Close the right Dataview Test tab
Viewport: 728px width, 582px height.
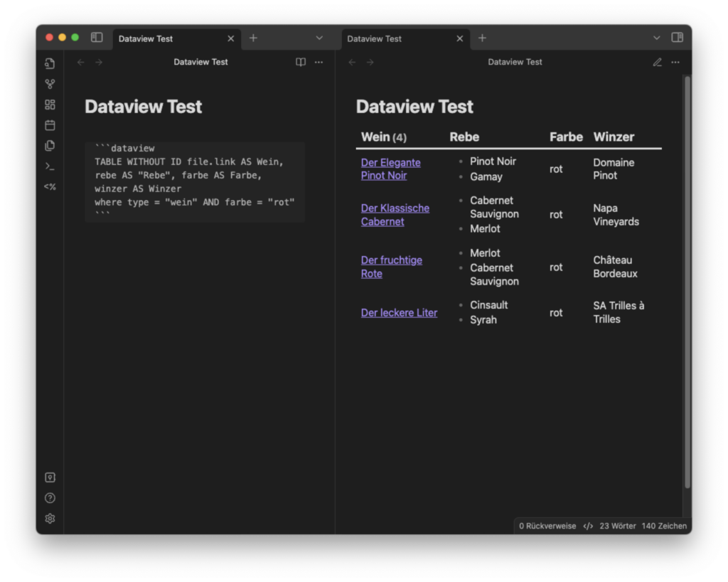click(x=460, y=38)
